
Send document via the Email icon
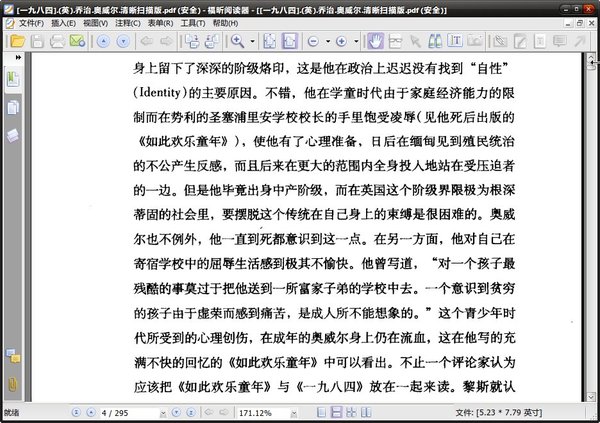(x=77, y=41)
